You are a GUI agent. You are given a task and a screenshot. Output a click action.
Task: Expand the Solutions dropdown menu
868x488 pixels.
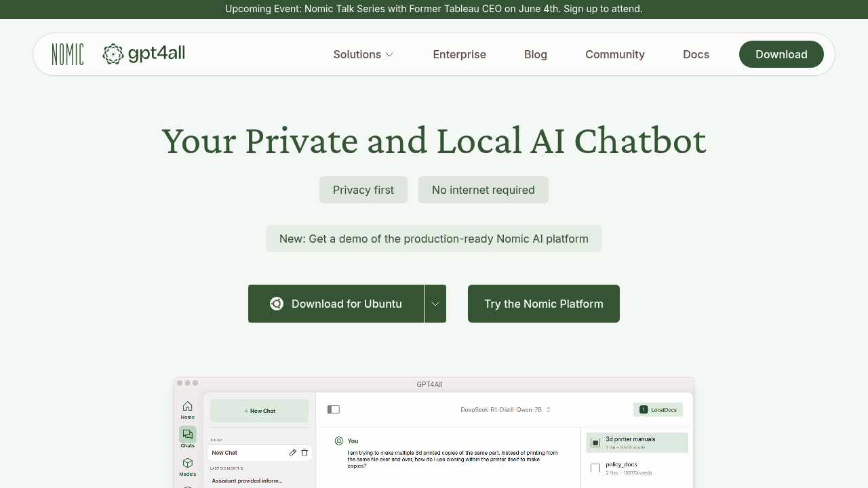coord(363,54)
